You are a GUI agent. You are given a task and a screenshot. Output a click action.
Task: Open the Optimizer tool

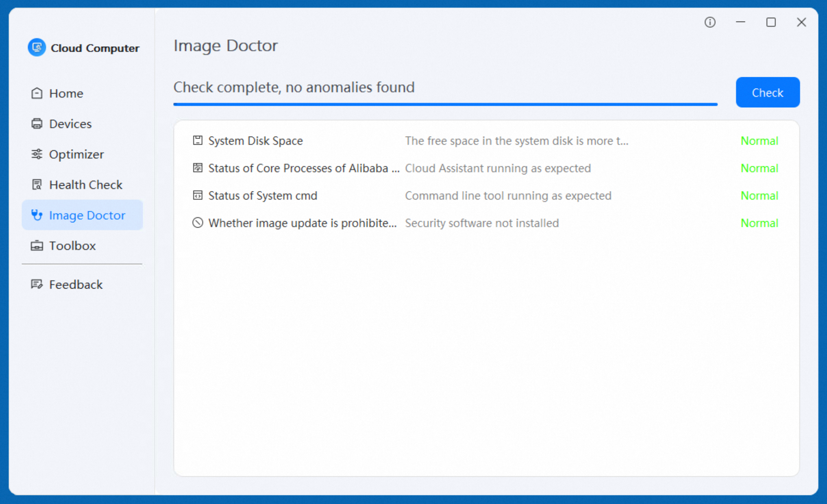(76, 154)
